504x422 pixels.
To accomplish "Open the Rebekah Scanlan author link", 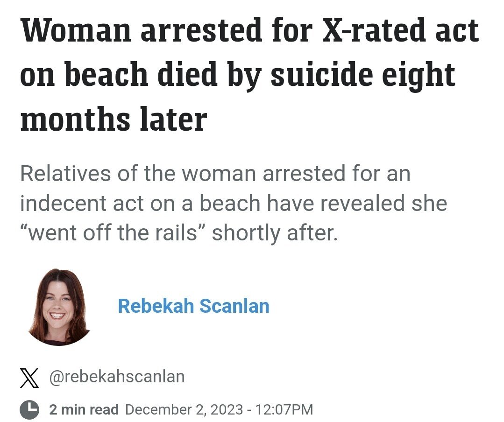I will [193, 306].
